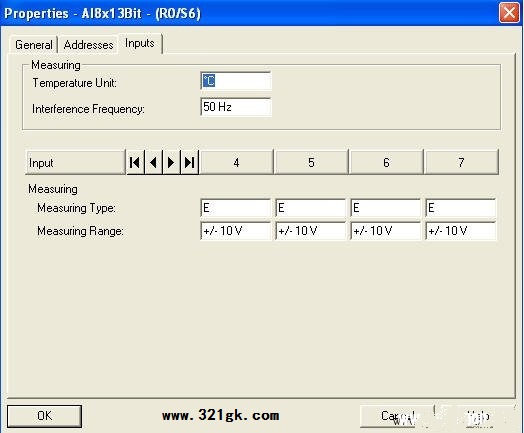
Task: Jump to first input channel arrow
Action: coord(135,162)
